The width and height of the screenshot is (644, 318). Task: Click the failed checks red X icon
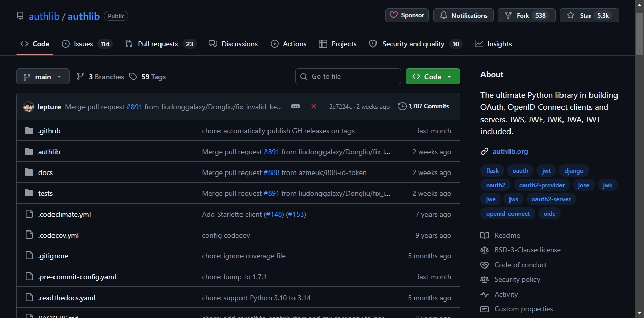[x=314, y=106]
